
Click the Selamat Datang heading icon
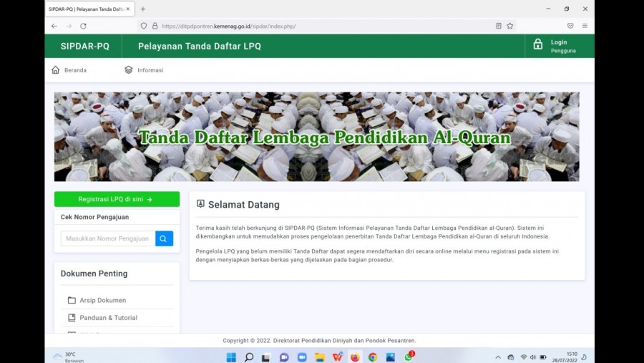tap(200, 204)
